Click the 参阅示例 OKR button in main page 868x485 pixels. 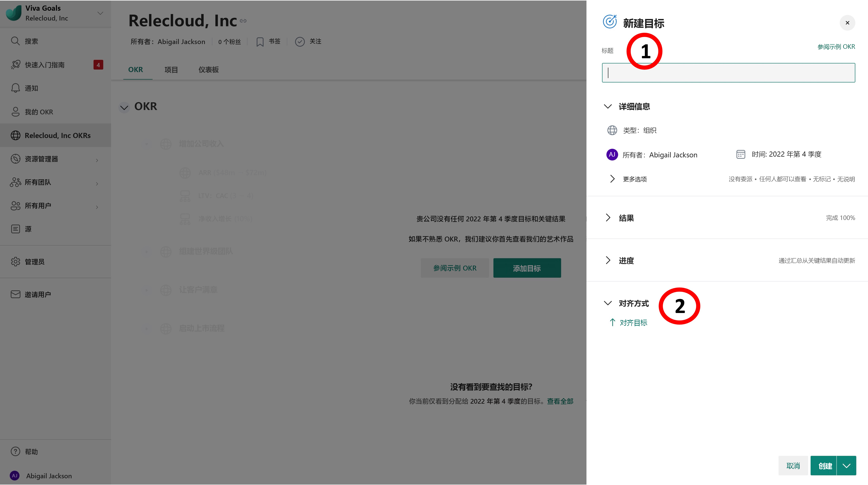tap(455, 268)
